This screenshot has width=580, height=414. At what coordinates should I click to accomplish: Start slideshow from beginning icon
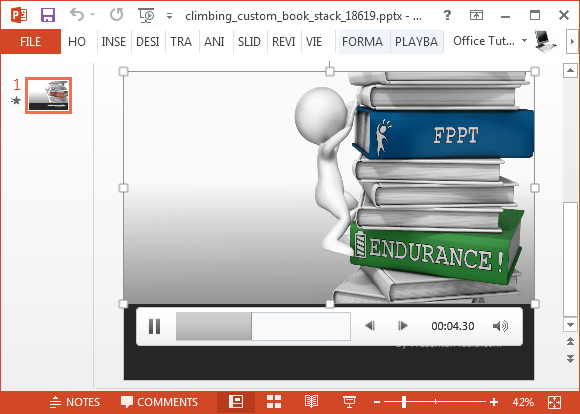pyautogui.click(x=146, y=15)
